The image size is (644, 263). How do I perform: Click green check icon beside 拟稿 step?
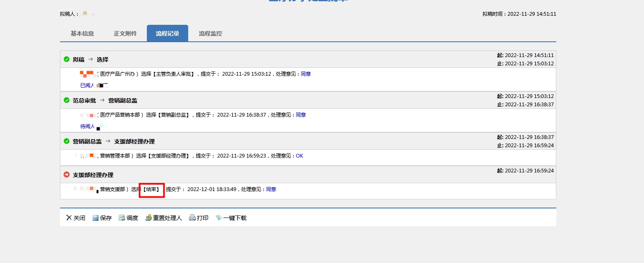pos(67,59)
